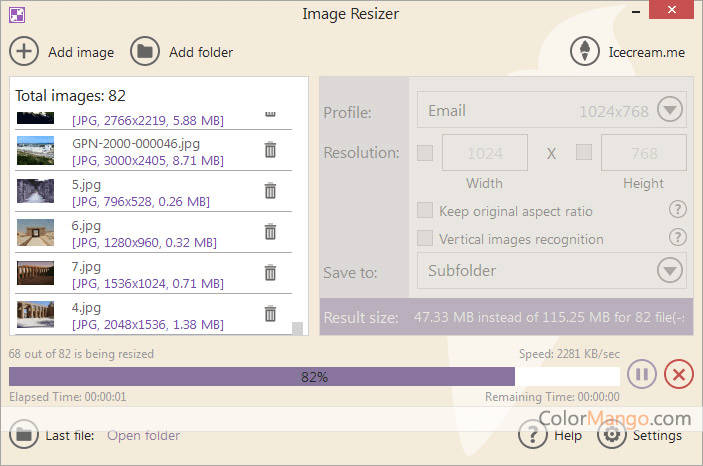Click the Open folder link

click(x=143, y=435)
